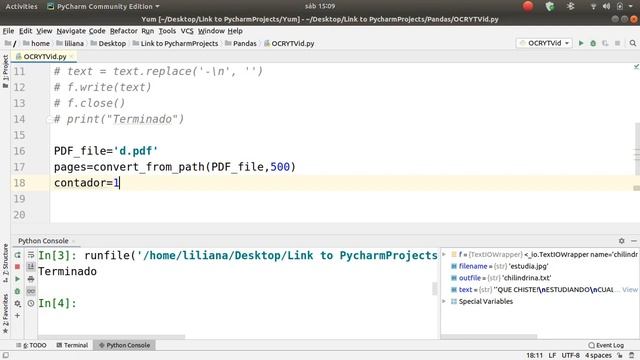Viewport: 640px width, 360px height.
Task: Close the OCRYTVid.py editor tab
Action: coord(71,56)
